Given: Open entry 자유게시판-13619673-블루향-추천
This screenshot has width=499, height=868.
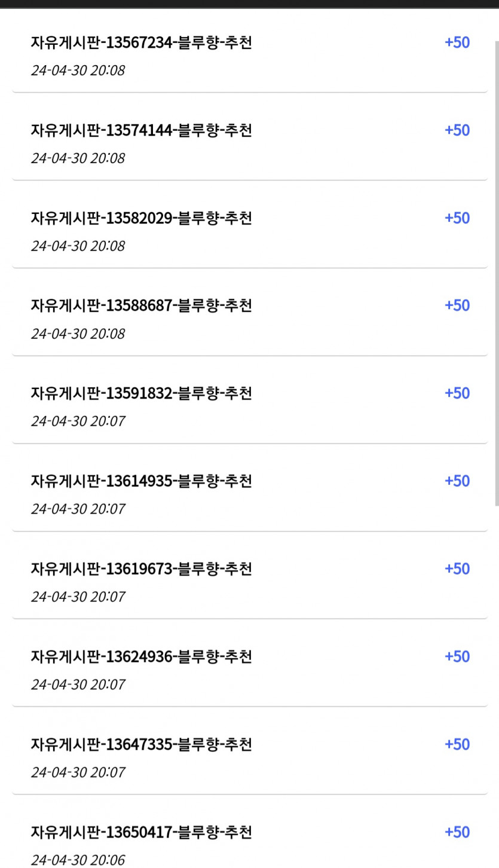Looking at the screenshot, I should (x=141, y=569).
